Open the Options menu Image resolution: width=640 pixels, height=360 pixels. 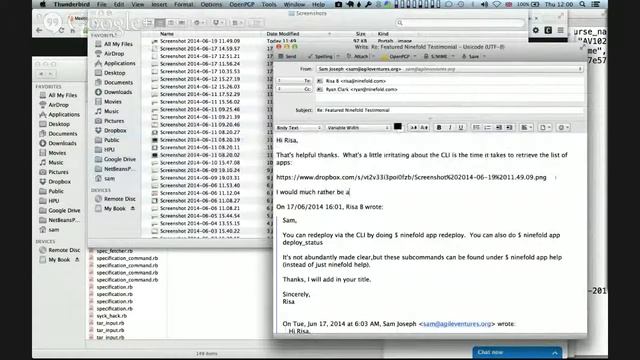[x=211, y=4]
